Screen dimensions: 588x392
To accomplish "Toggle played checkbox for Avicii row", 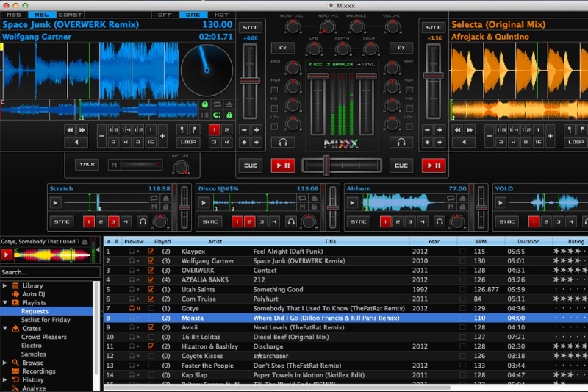I will pyautogui.click(x=151, y=327).
